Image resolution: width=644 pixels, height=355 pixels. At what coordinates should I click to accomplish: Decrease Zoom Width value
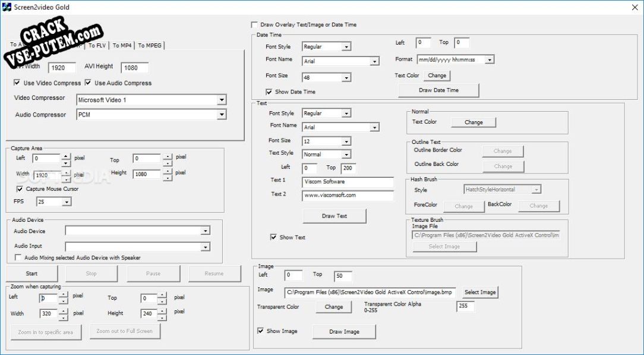(63, 317)
